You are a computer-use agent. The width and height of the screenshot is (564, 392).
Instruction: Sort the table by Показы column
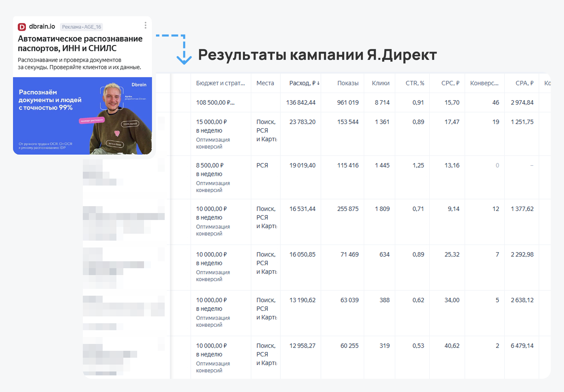[x=348, y=83]
